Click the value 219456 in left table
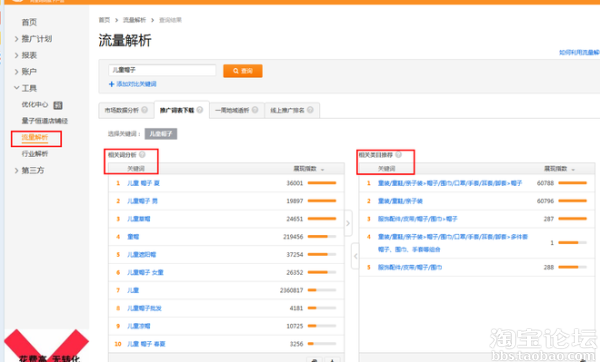This screenshot has height=362, width=600. coord(293,237)
